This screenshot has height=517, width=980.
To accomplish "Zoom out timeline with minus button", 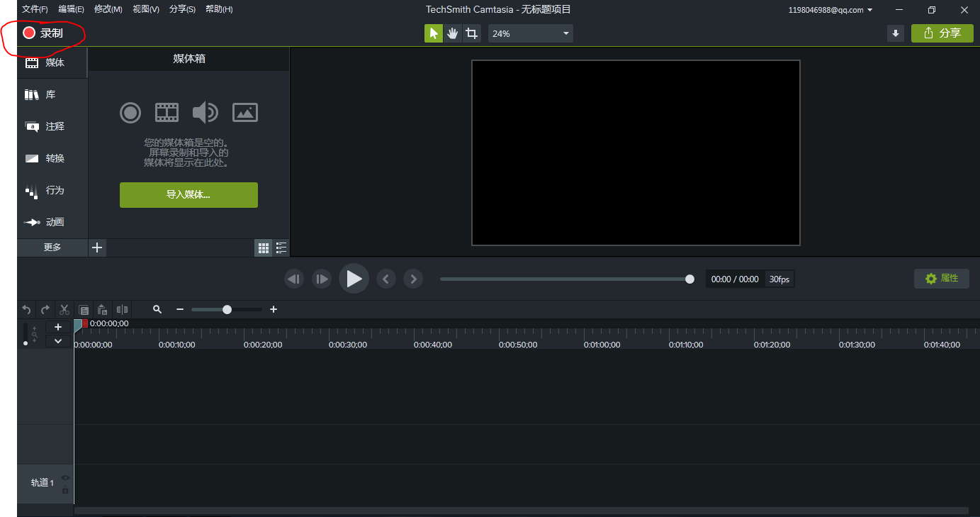I will point(180,309).
